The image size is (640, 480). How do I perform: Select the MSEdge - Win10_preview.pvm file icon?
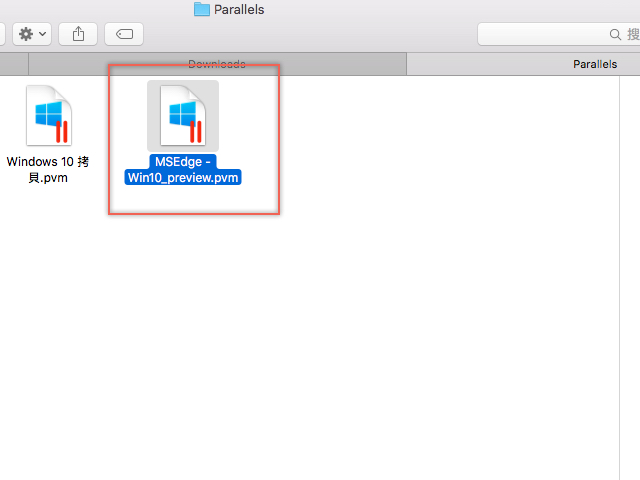[183, 116]
